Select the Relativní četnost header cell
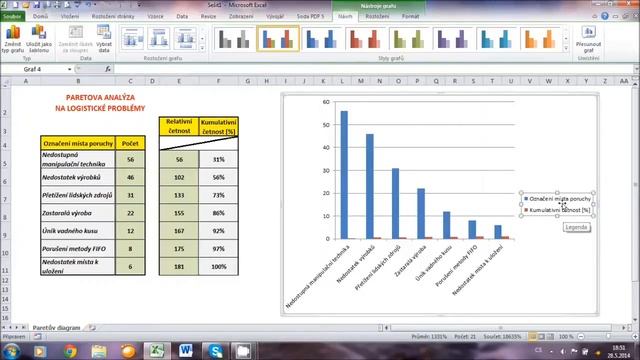 (x=179, y=127)
